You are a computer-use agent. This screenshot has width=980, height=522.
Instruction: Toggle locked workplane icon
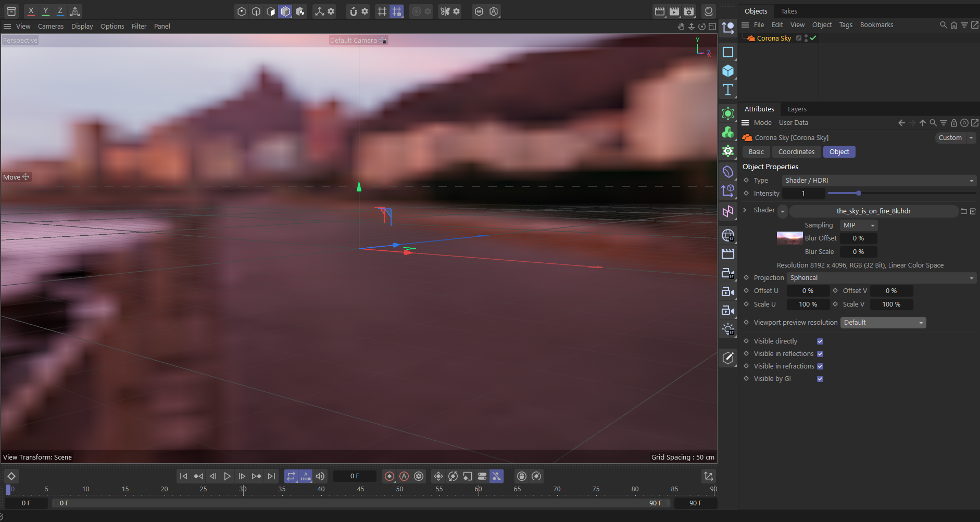click(x=397, y=11)
